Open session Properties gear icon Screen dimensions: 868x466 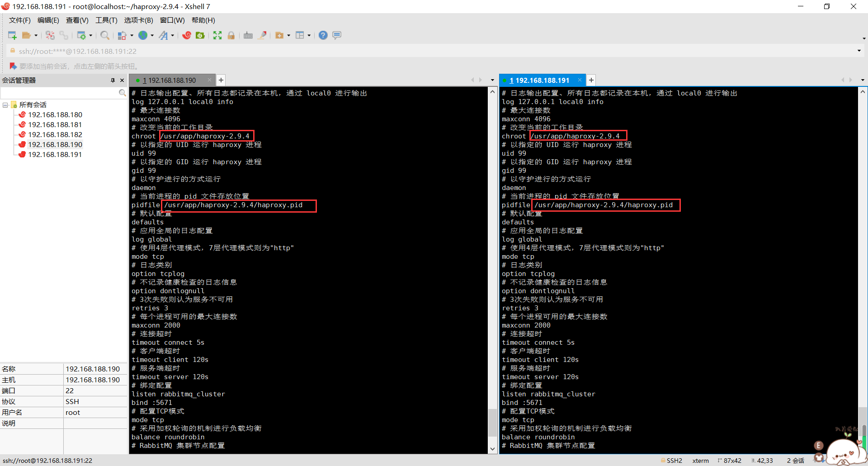click(x=81, y=35)
